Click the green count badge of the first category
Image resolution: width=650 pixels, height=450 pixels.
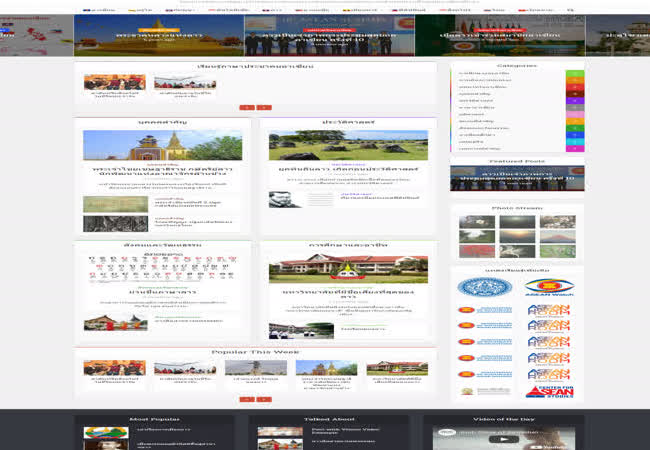574,74
